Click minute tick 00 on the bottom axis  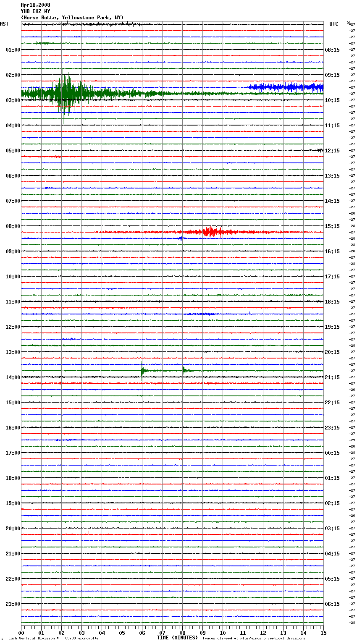point(21,633)
